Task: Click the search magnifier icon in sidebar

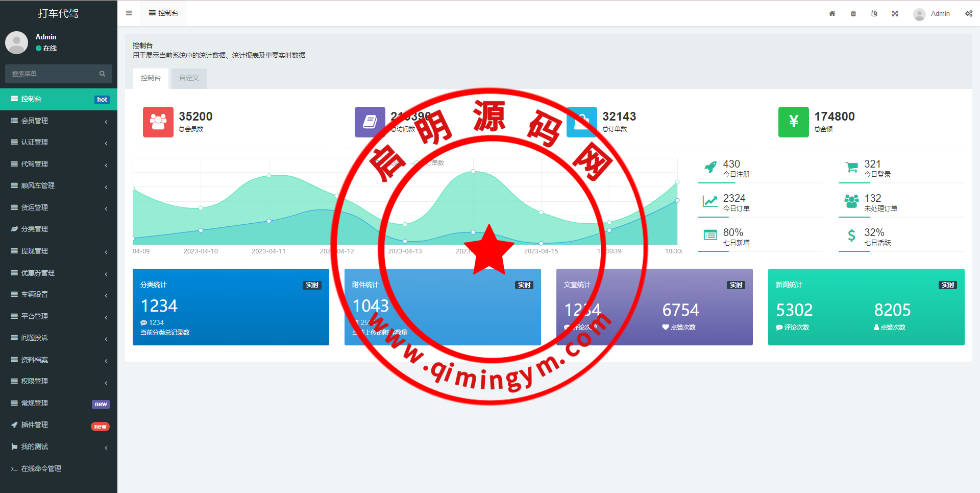Action: [102, 74]
